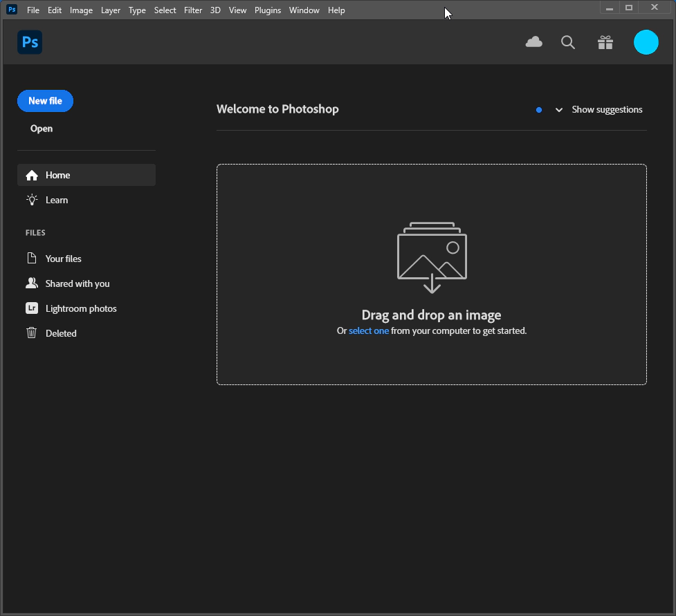Click the Drag and drop an image heading
This screenshot has width=676, height=616.
431,315
